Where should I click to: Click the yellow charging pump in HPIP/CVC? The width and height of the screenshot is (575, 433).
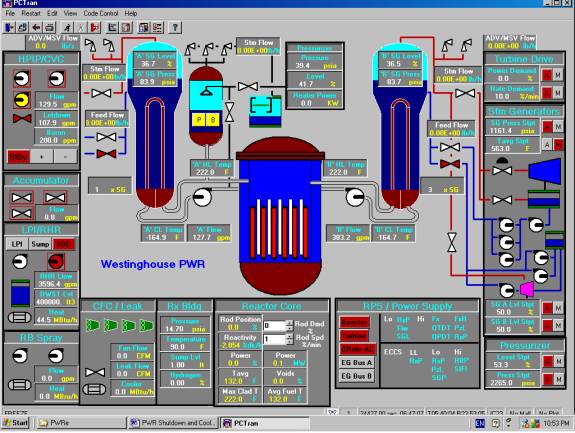[22, 100]
